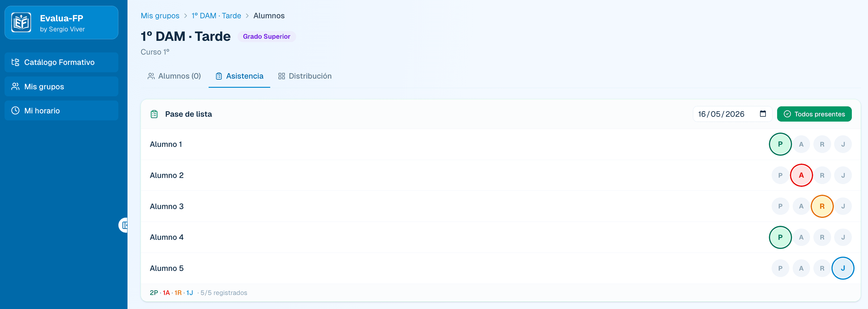Select the Asistencia tab

coord(239,76)
